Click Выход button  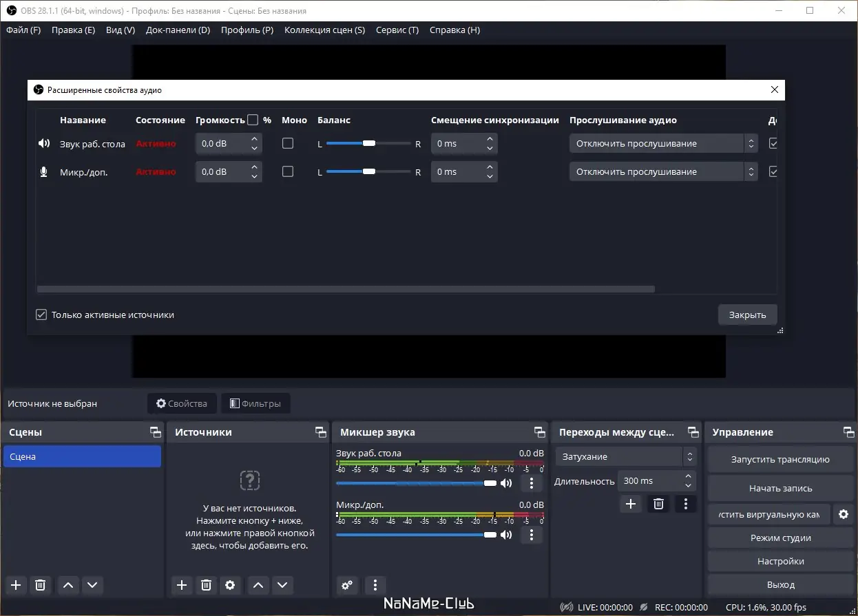click(x=781, y=584)
